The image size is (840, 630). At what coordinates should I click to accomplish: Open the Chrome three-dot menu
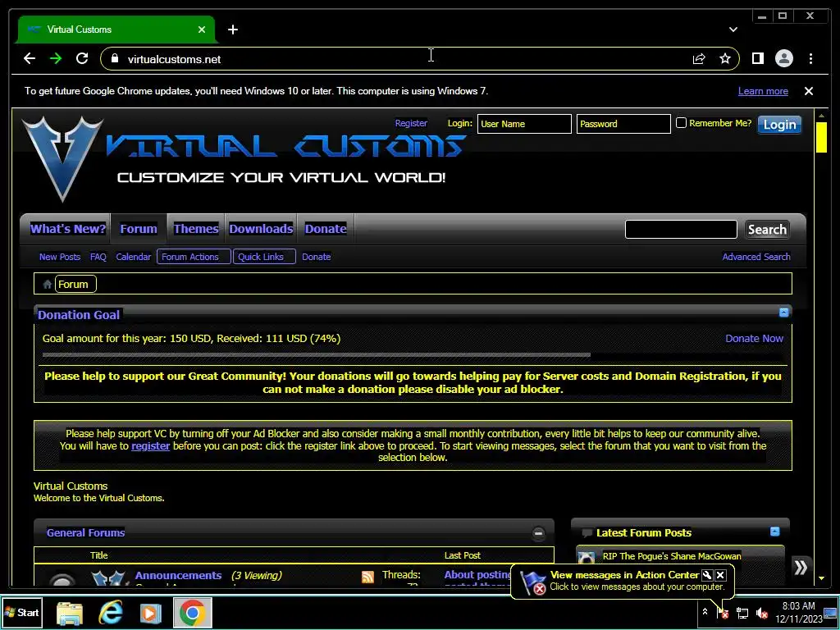tap(810, 58)
